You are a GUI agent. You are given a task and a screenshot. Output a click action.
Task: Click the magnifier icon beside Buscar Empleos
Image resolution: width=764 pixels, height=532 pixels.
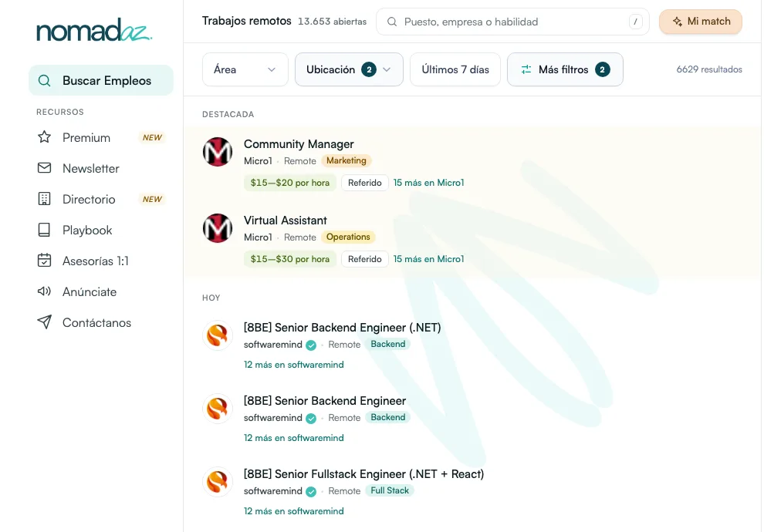[44, 80]
